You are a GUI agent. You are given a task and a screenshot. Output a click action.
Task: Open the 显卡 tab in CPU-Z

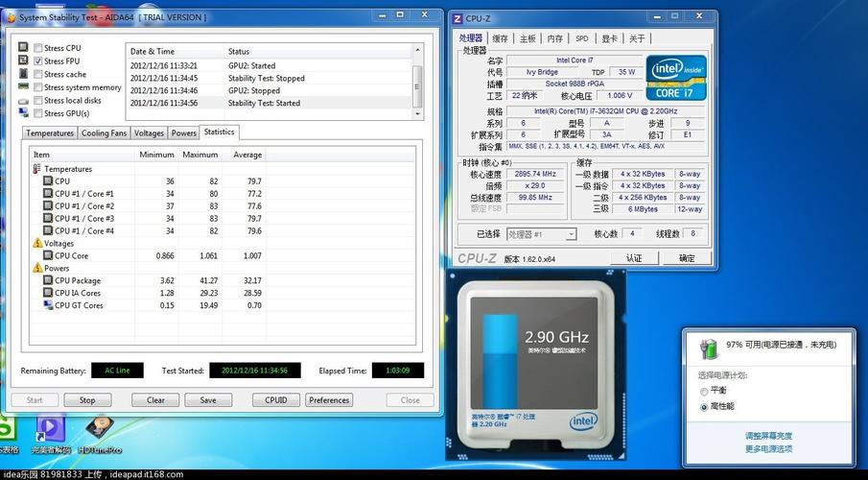[609, 38]
